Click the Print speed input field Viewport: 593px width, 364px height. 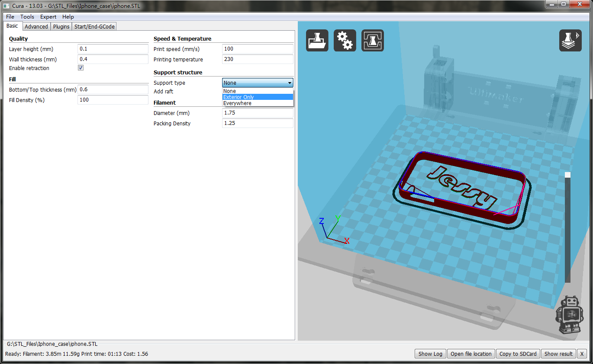pos(258,49)
